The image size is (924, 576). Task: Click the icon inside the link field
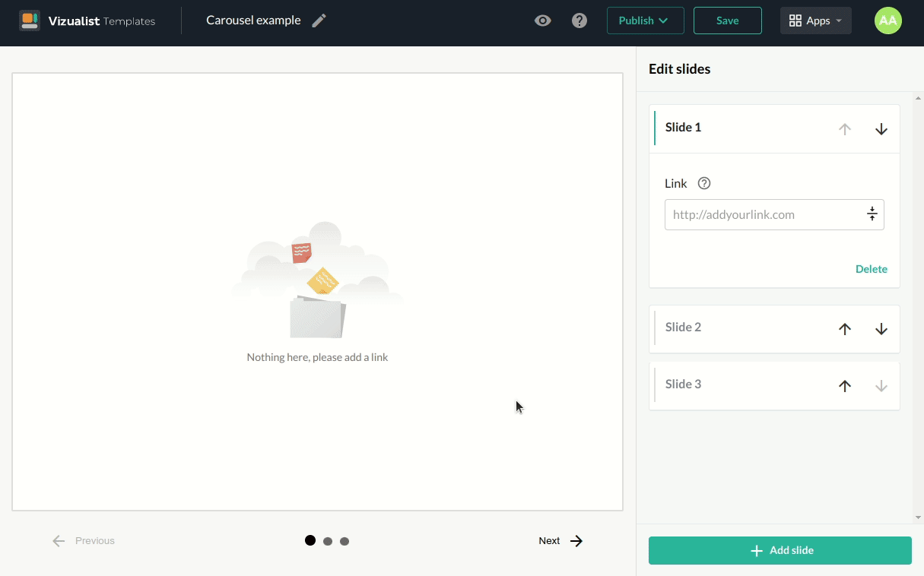[x=872, y=214]
